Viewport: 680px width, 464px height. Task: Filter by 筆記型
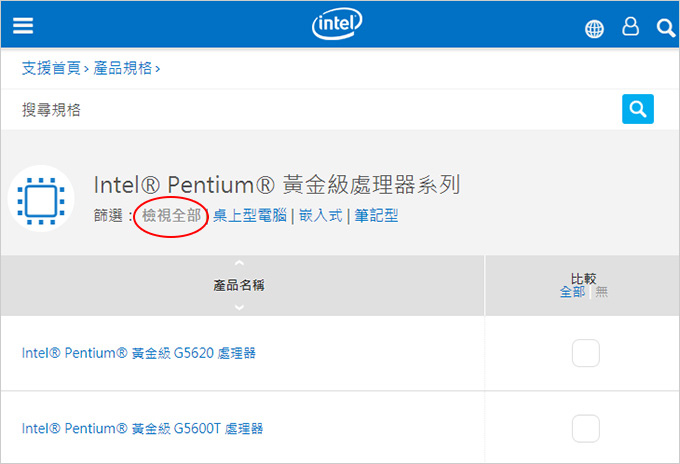tap(376, 216)
